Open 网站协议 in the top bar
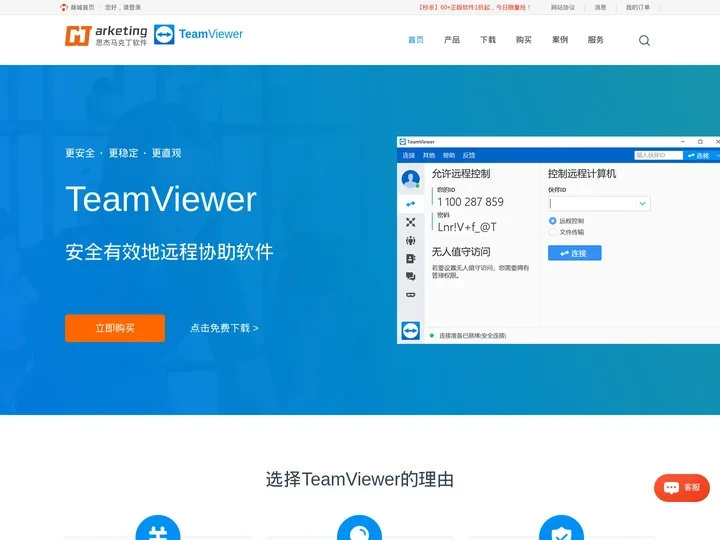 (563, 7)
